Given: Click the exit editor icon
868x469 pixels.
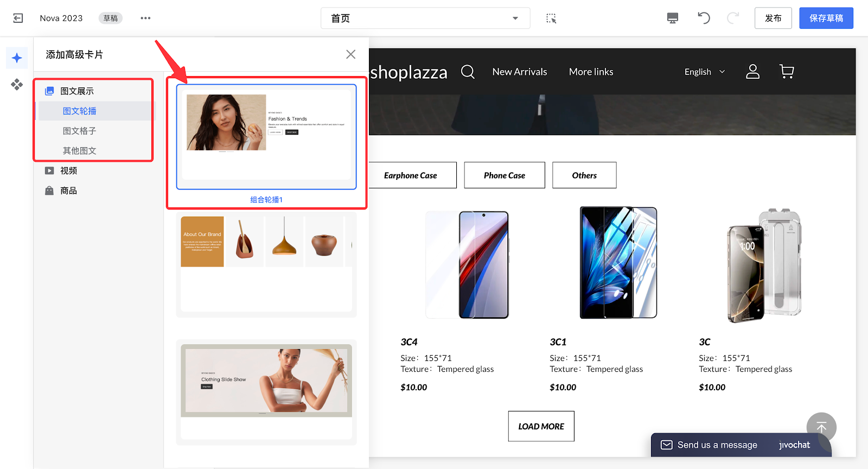Looking at the screenshot, I should (x=18, y=18).
